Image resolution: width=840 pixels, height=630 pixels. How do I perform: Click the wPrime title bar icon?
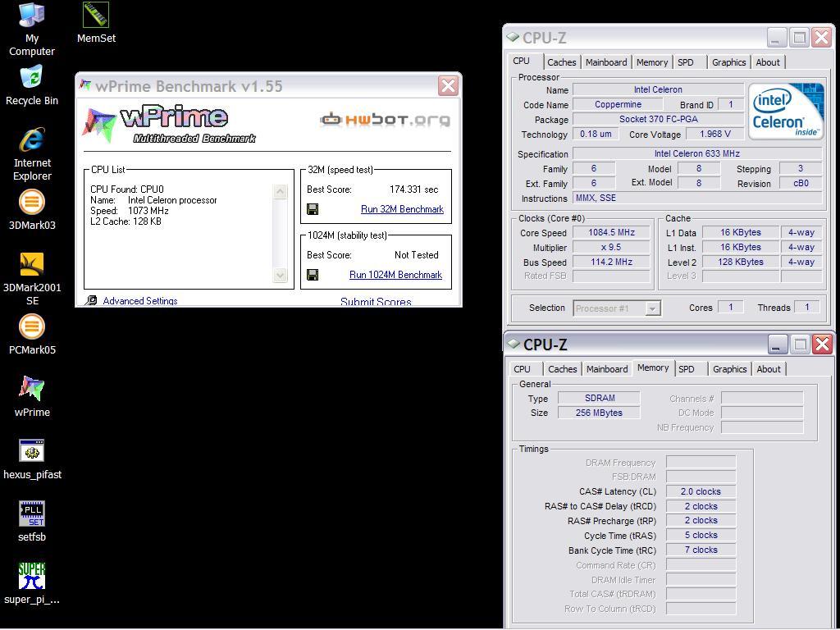(84, 85)
